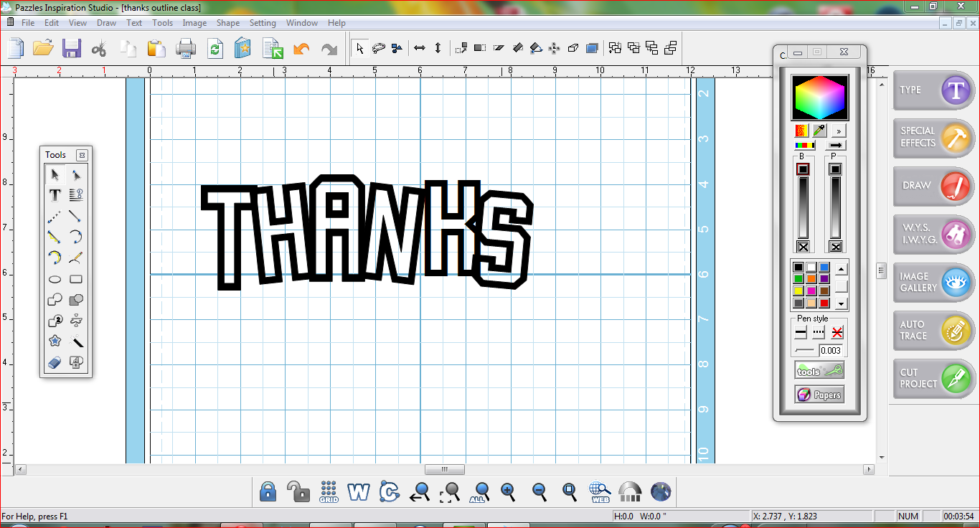Click the pen width field showing 0.003
Image resolution: width=980 pixels, height=528 pixels.
tap(831, 351)
